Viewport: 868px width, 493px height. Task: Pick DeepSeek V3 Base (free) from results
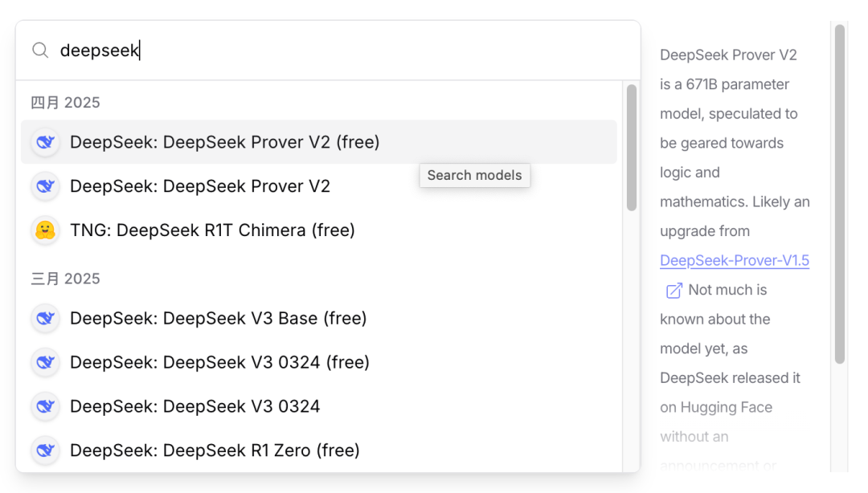pyautogui.click(x=218, y=319)
